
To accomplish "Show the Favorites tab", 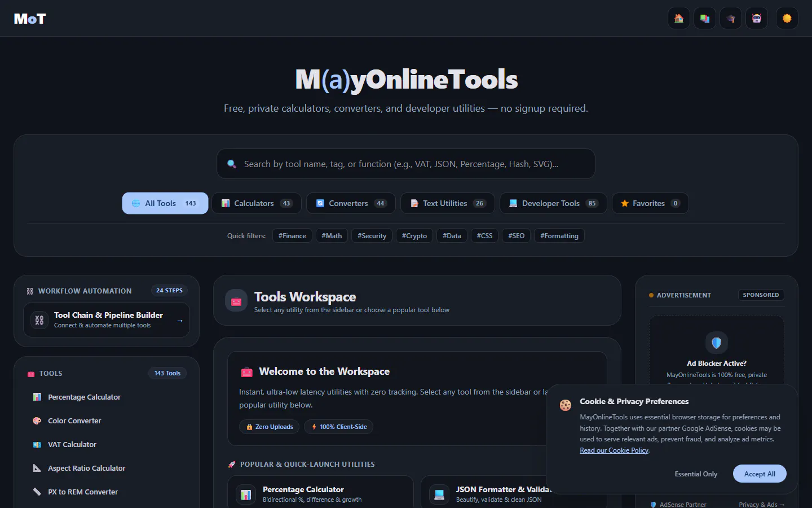I will point(650,203).
